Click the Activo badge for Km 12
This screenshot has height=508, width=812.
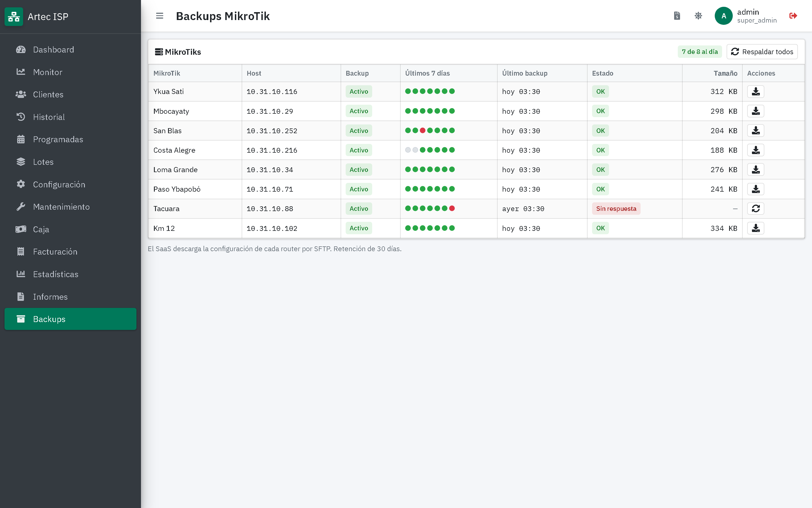click(x=359, y=228)
